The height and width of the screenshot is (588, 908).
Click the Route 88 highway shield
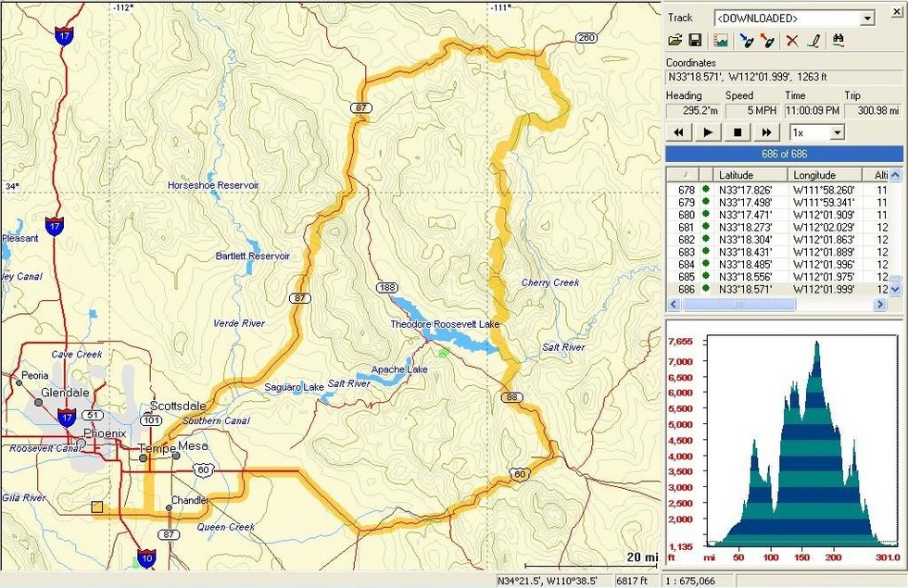tap(511, 397)
